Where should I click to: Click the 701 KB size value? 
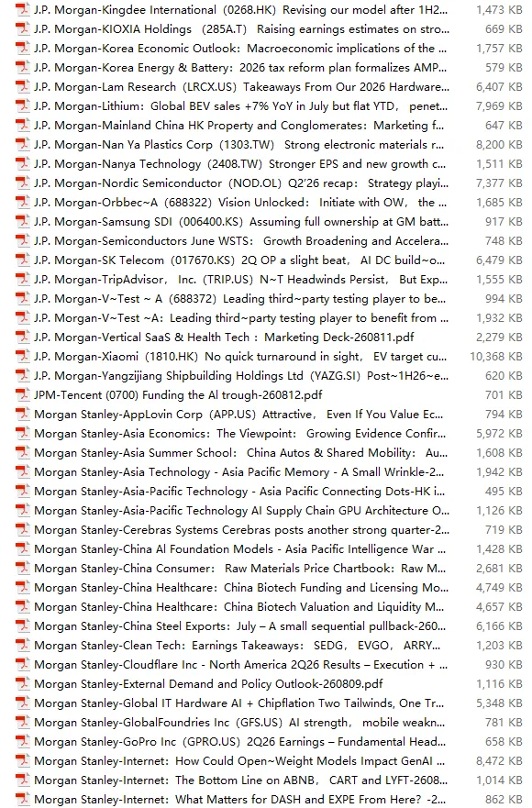tap(504, 395)
